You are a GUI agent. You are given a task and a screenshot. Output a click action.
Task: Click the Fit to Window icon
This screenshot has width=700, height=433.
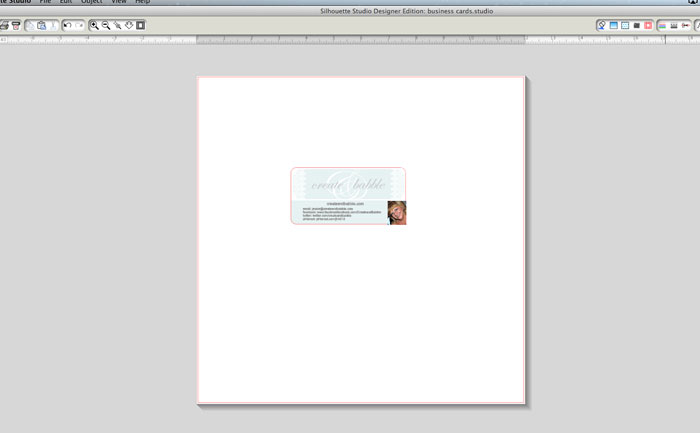pyautogui.click(x=141, y=25)
